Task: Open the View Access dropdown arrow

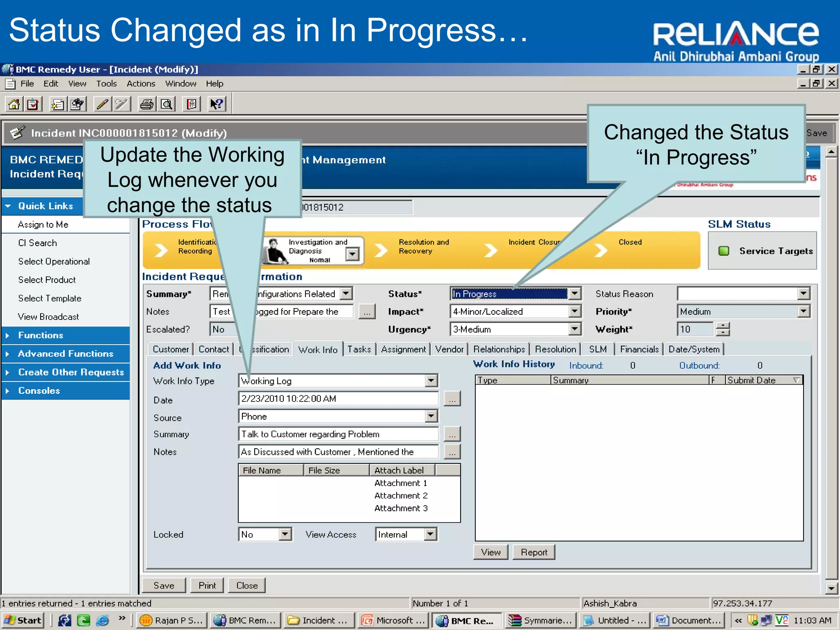Action: click(x=430, y=534)
